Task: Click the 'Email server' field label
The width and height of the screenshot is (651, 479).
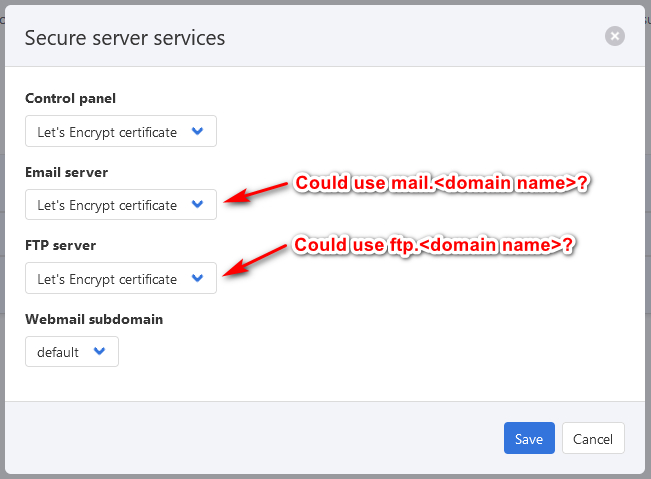Action: (x=66, y=173)
